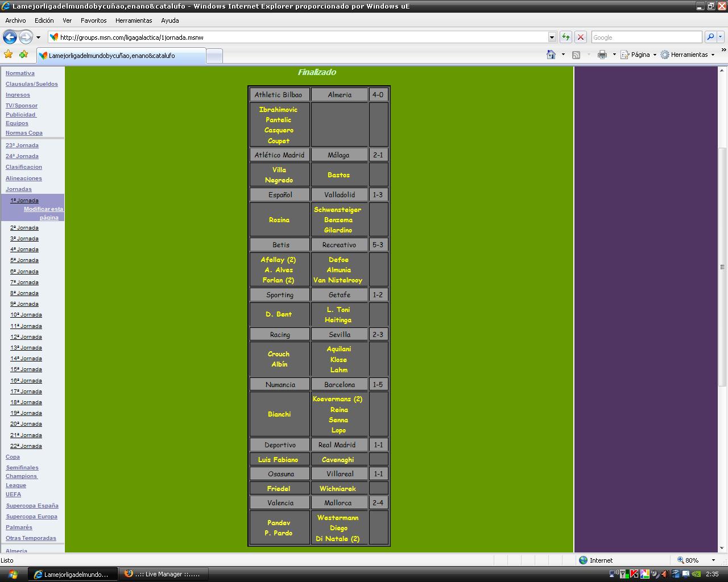
Task: Click the search magnifier button
Action: (710, 37)
